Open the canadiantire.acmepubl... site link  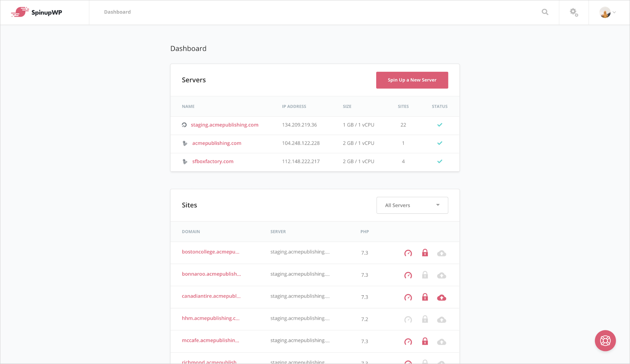211,296
